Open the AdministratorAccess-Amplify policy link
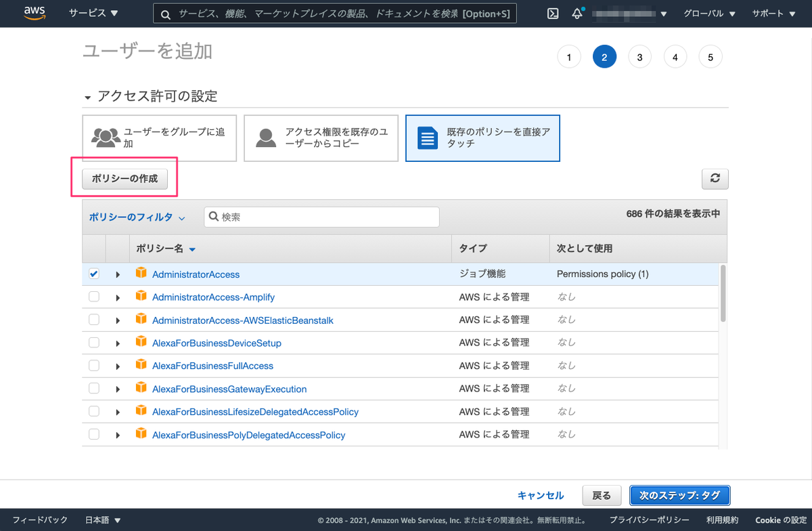The height and width of the screenshot is (531, 812). click(213, 297)
